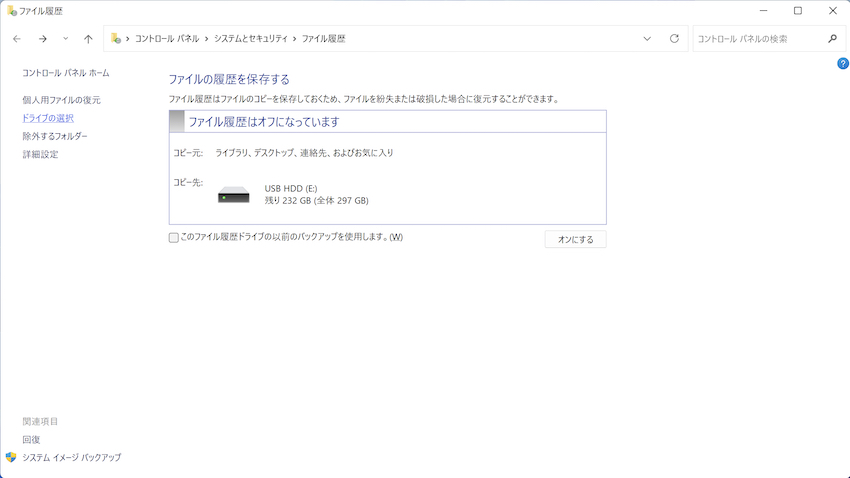Image resolution: width=850 pixels, height=478 pixels.
Task: Open recent locations dropdown chevron
Action: pos(66,38)
